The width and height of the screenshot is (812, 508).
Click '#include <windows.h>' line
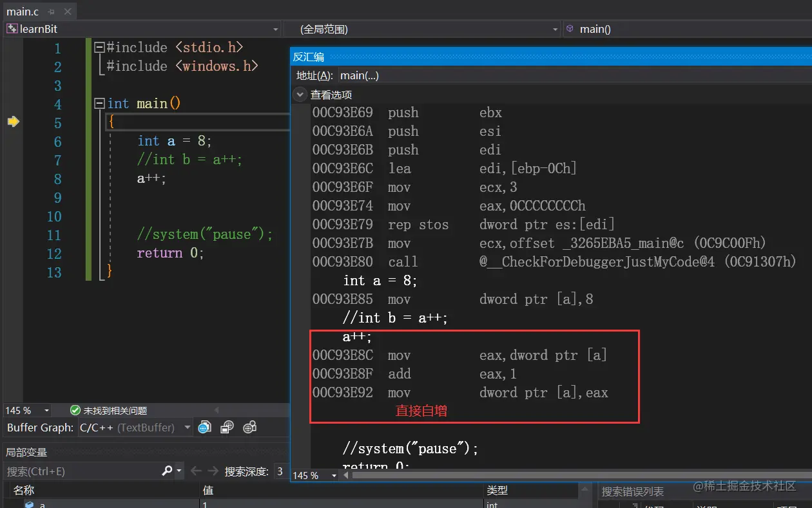[182, 66]
